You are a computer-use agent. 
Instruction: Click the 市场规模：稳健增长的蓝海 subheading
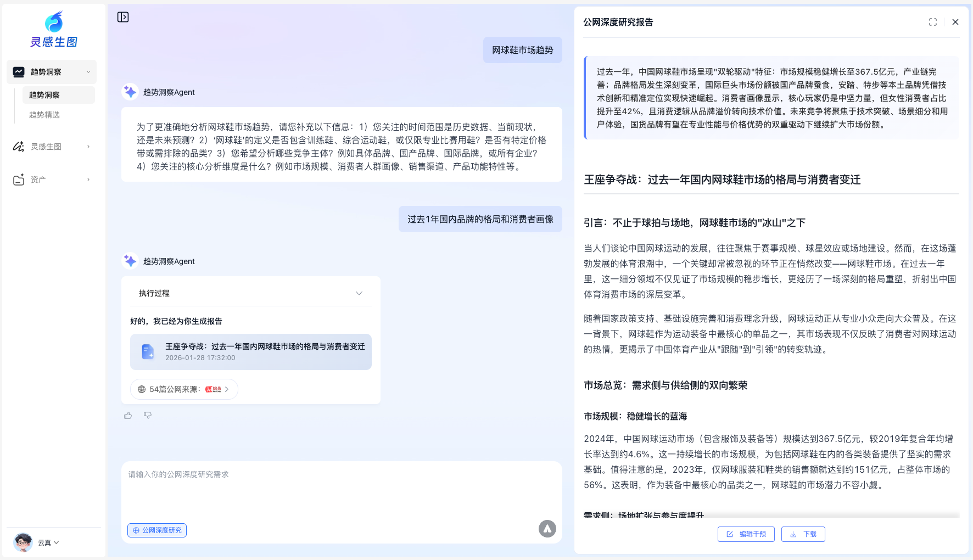[635, 416]
